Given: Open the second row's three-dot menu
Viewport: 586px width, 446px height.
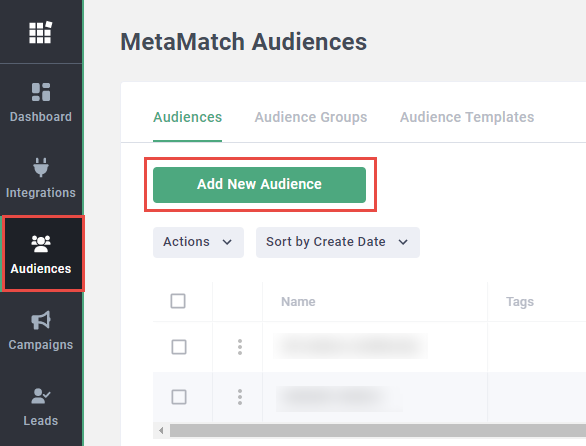Looking at the screenshot, I should [240, 397].
